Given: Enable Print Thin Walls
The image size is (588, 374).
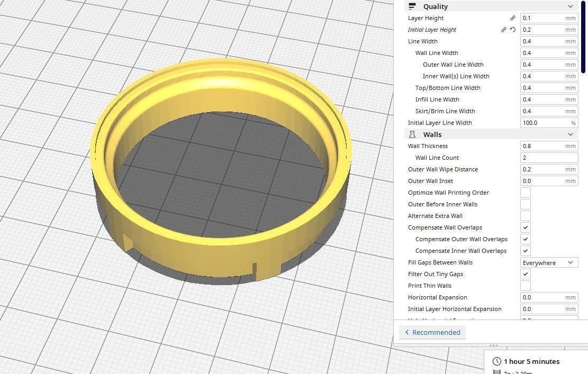Looking at the screenshot, I should [x=526, y=286].
